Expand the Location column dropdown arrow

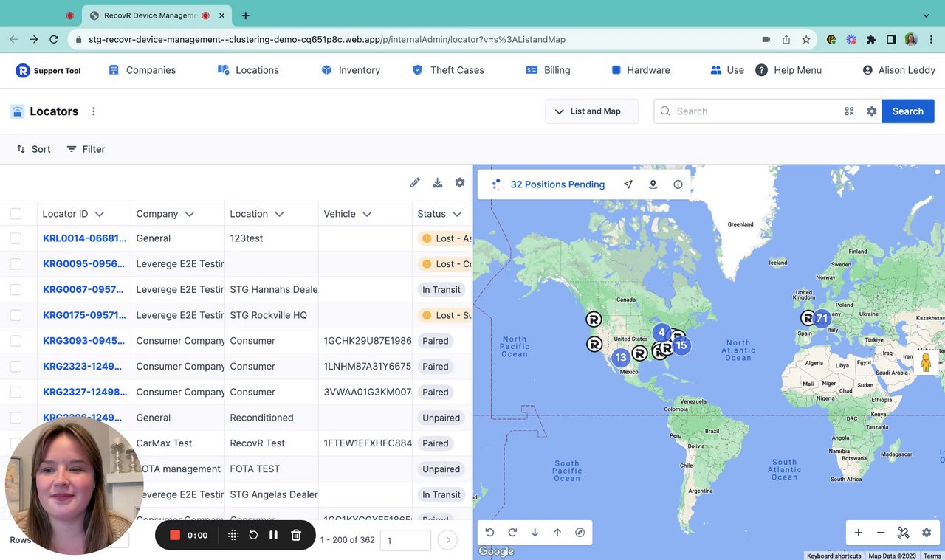279,214
